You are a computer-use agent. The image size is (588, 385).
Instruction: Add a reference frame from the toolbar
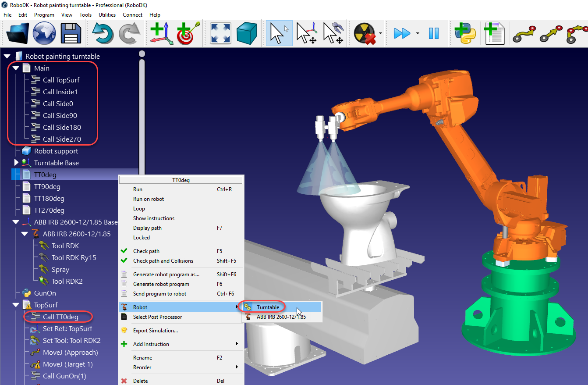[161, 33]
